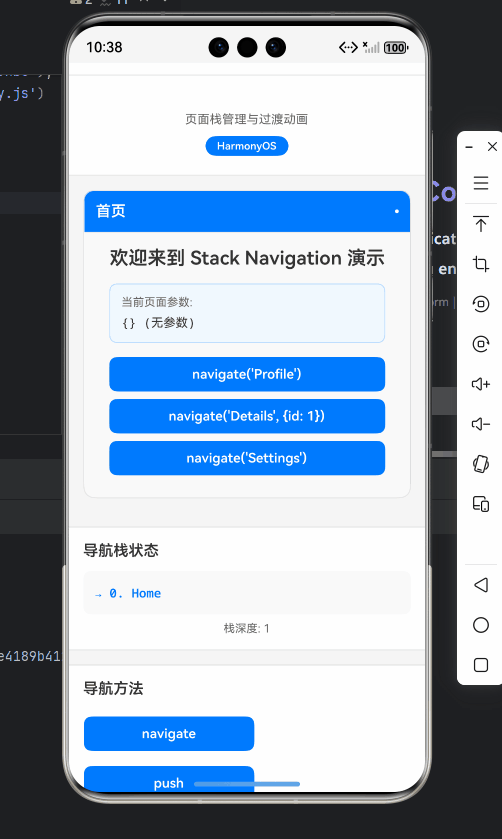
Task: Tap the navigate('Profile') button
Action: click(247, 374)
